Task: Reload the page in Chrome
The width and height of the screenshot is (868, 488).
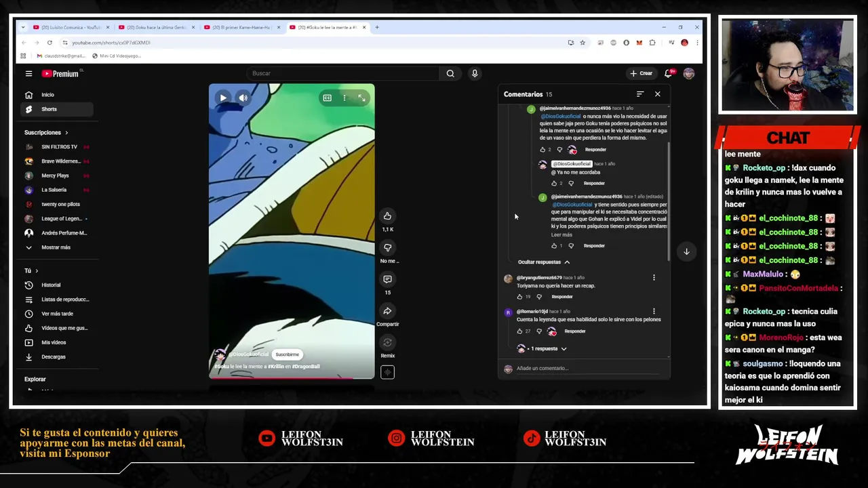Action: [50, 43]
